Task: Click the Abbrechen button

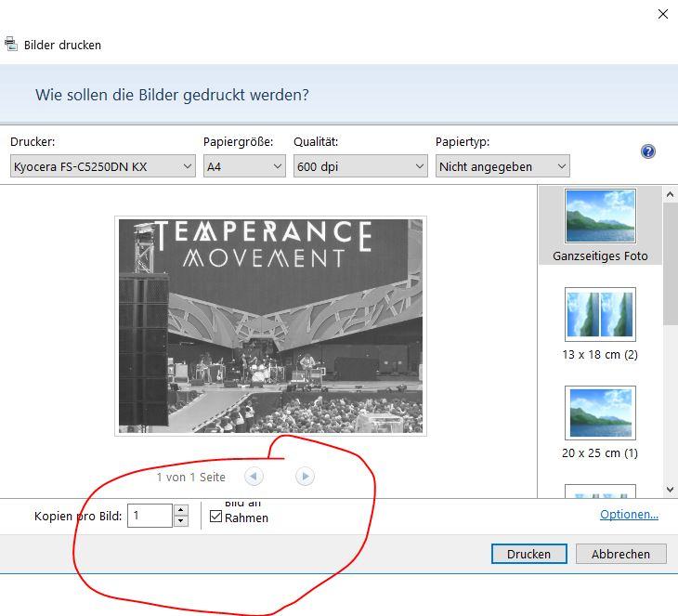Action: click(620, 554)
